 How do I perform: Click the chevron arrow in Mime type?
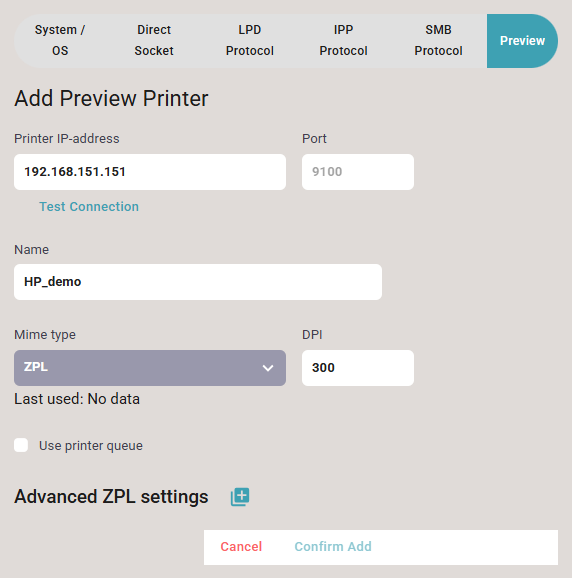coord(268,368)
